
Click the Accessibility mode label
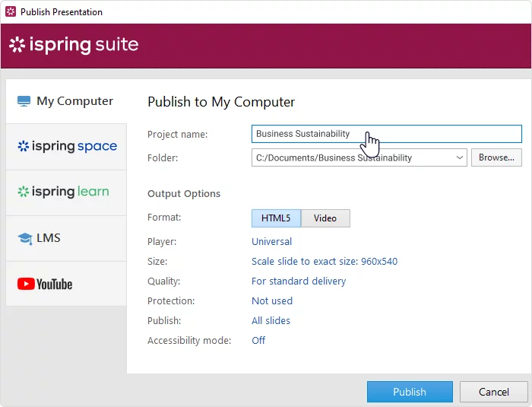(x=189, y=340)
